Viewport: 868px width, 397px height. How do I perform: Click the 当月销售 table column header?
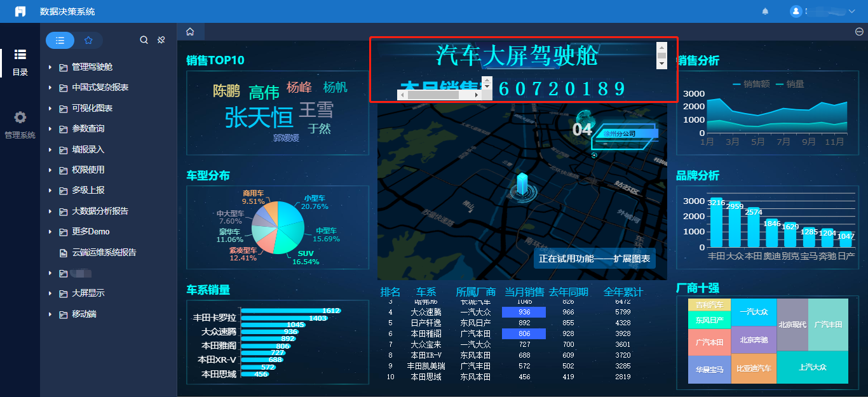pos(524,292)
